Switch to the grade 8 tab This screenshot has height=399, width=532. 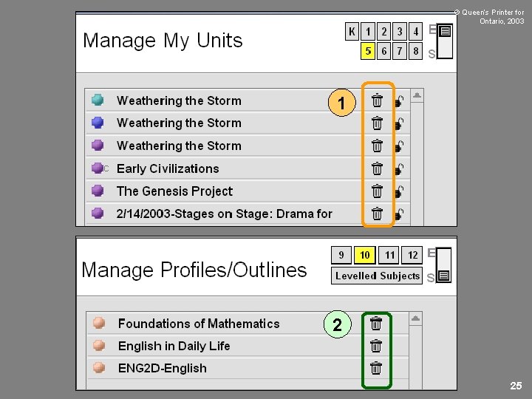416,51
